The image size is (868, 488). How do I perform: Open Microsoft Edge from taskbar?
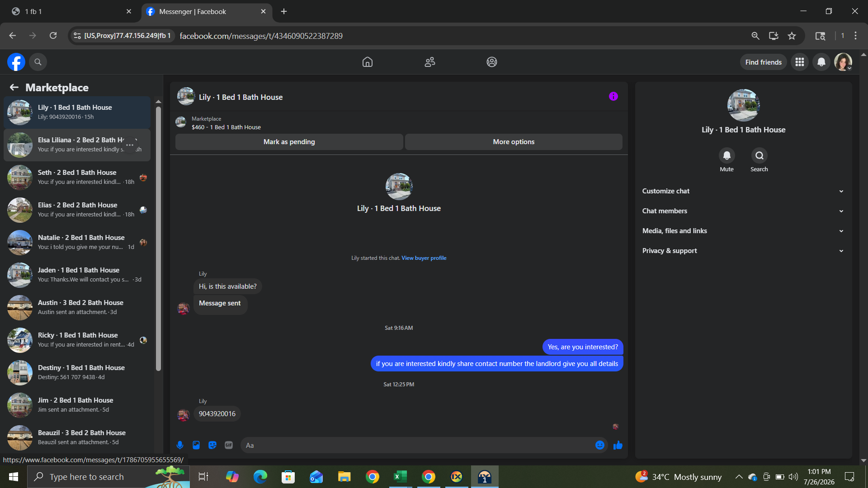point(260,477)
